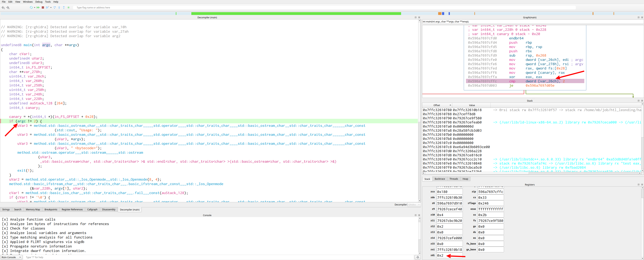Step out of the current function

click(64, 7)
